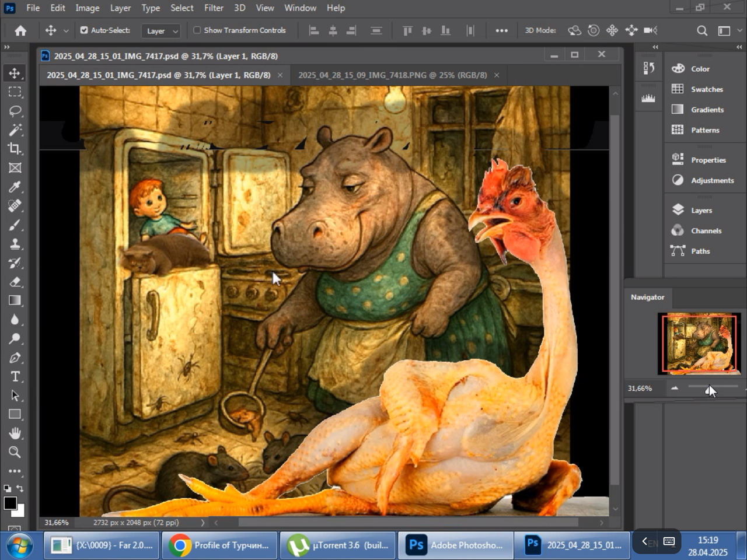The height and width of the screenshot is (560, 747).
Task: Open the Windows Start button
Action: pyautogui.click(x=20, y=545)
